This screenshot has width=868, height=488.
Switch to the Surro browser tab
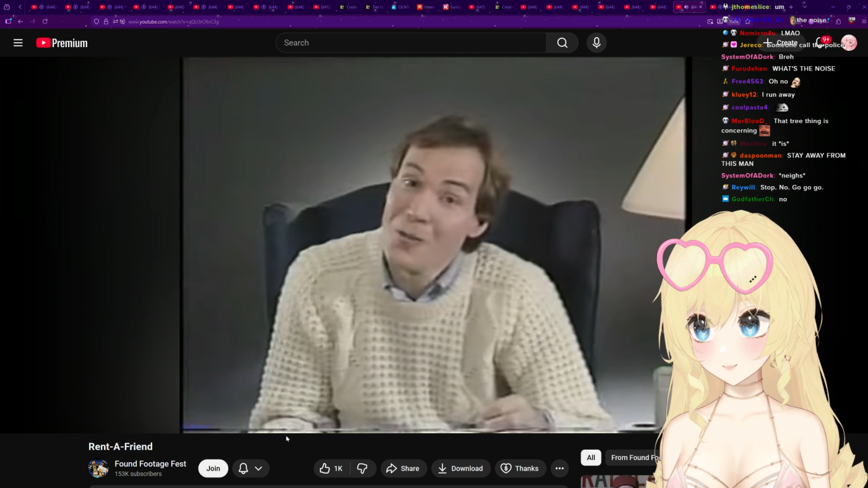tap(452, 7)
